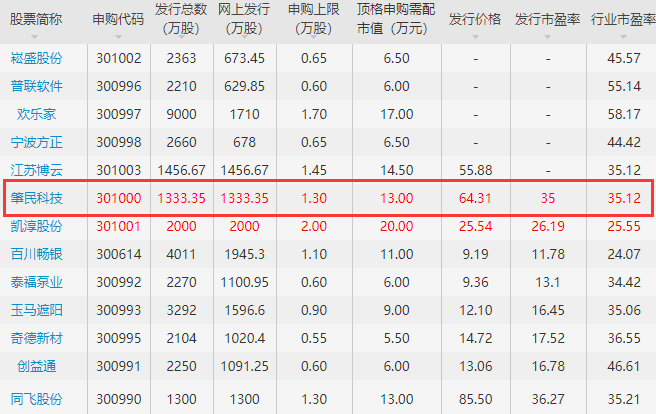Open 宁波方正 stock link
Image resolution: width=656 pixels, height=414 pixels.
[37, 142]
